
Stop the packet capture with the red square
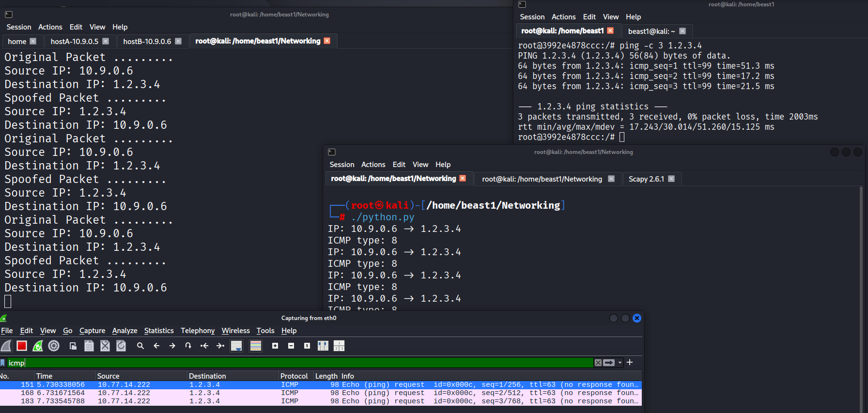(22, 346)
